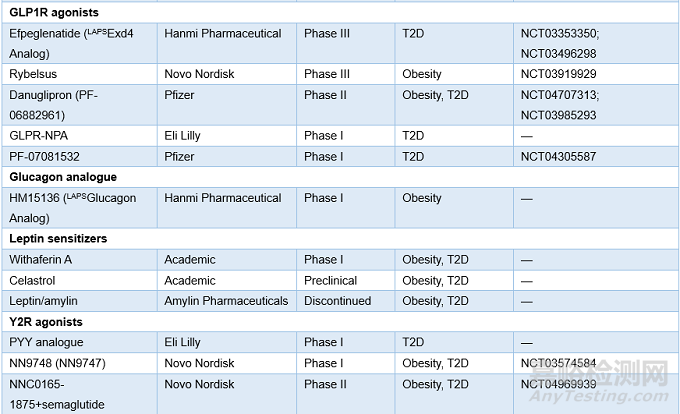The height and width of the screenshot is (414, 680).
Task: Select the Discontinued status cell
Action: click(x=342, y=301)
